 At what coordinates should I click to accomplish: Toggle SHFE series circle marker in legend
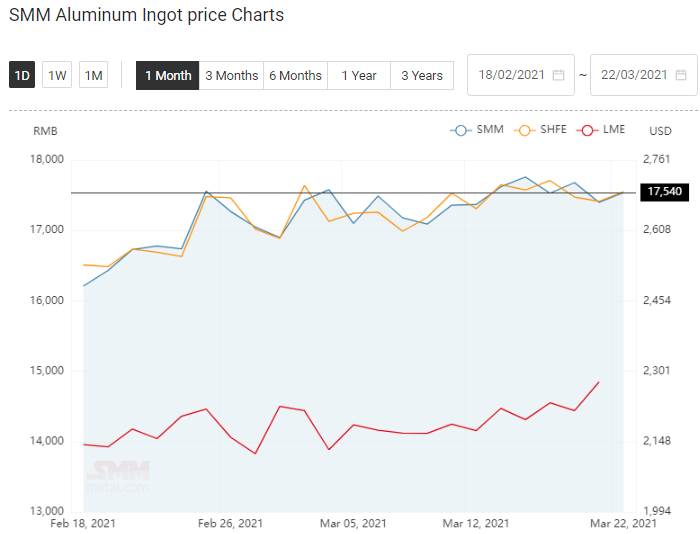pyautogui.click(x=525, y=130)
